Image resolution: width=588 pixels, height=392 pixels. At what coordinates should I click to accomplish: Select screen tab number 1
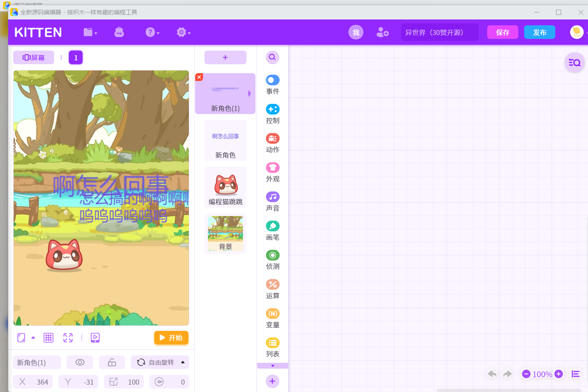76,58
